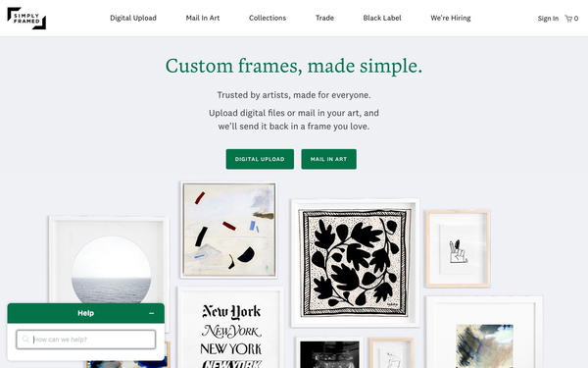
Task: Open Mail In Art menu item
Action: [x=203, y=18]
